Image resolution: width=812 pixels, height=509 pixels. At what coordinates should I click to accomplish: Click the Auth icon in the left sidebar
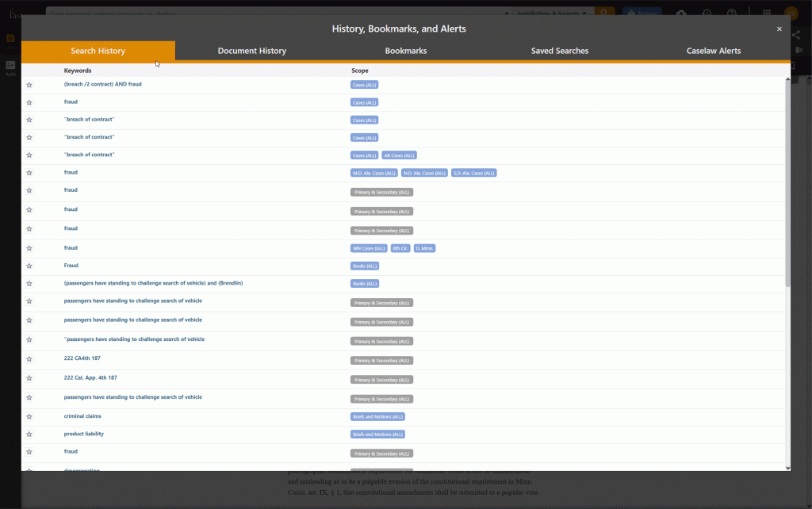click(x=10, y=66)
